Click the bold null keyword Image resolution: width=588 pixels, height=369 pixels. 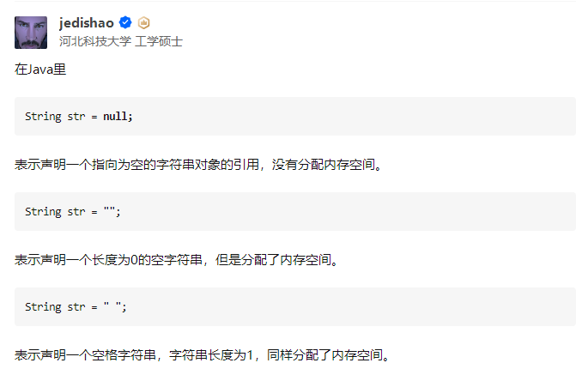tap(115, 116)
